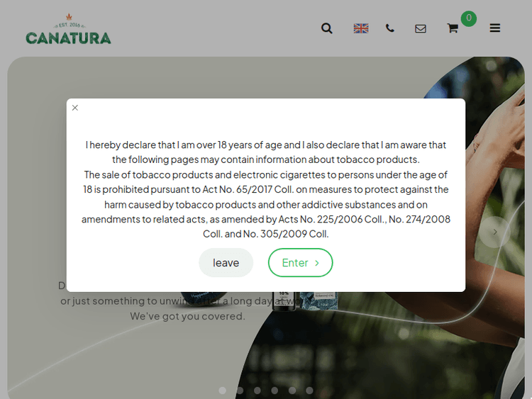
Task: Click the phone contact icon
Action: coord(390,28)
